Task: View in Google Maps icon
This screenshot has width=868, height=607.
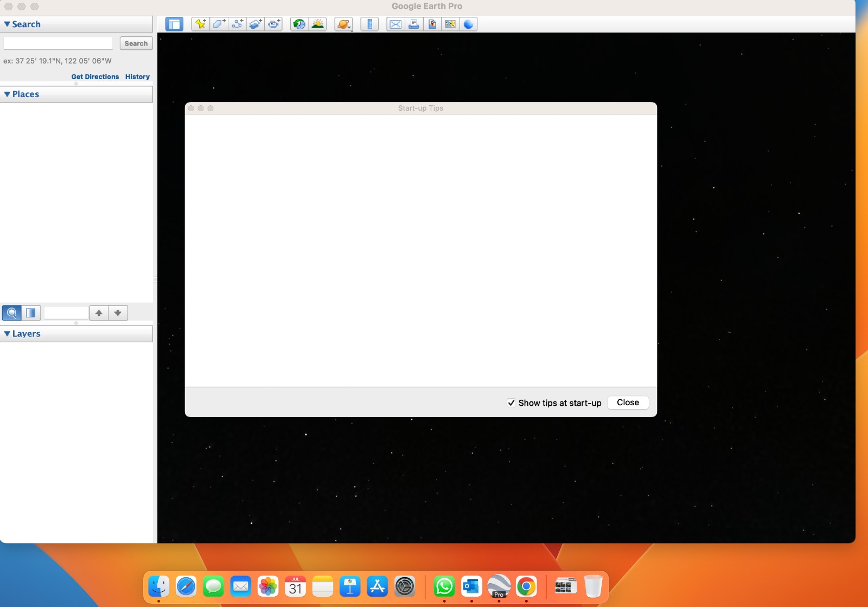Action: (x=450, y=24)
